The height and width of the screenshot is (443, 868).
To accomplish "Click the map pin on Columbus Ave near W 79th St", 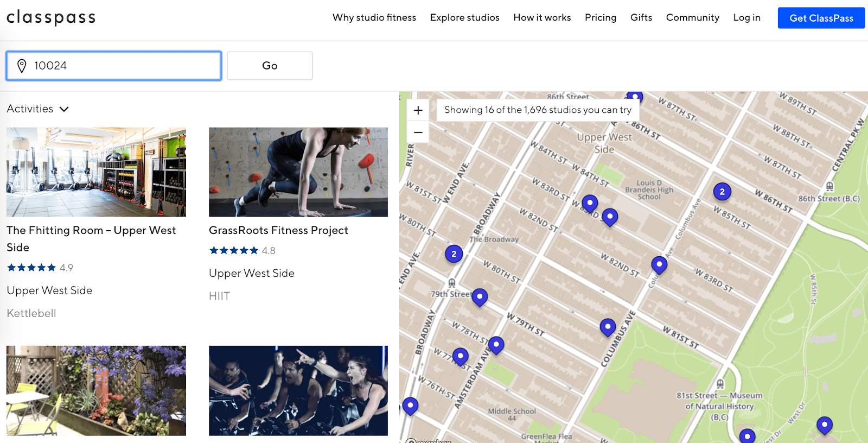I will tap(608, 327).
